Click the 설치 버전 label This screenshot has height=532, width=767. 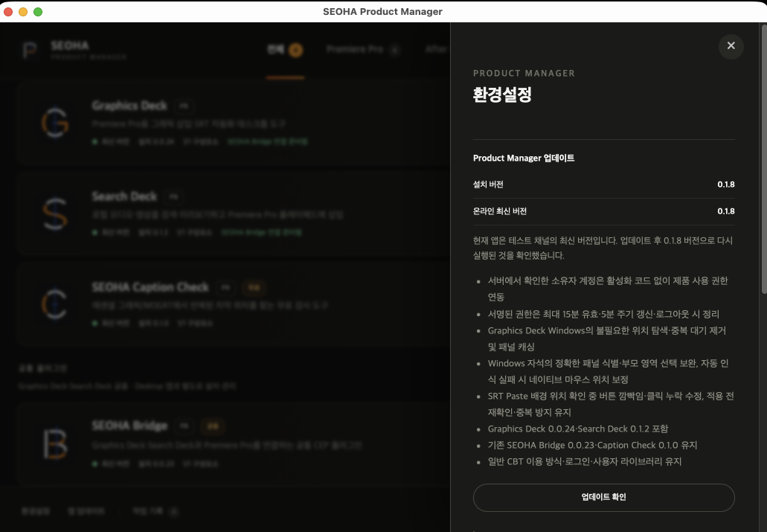point(488,185)
